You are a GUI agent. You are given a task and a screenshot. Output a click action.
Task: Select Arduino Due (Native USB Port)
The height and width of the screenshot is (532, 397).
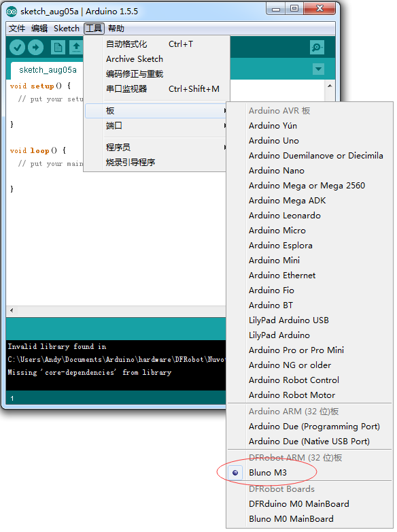[x=310, y=441]
